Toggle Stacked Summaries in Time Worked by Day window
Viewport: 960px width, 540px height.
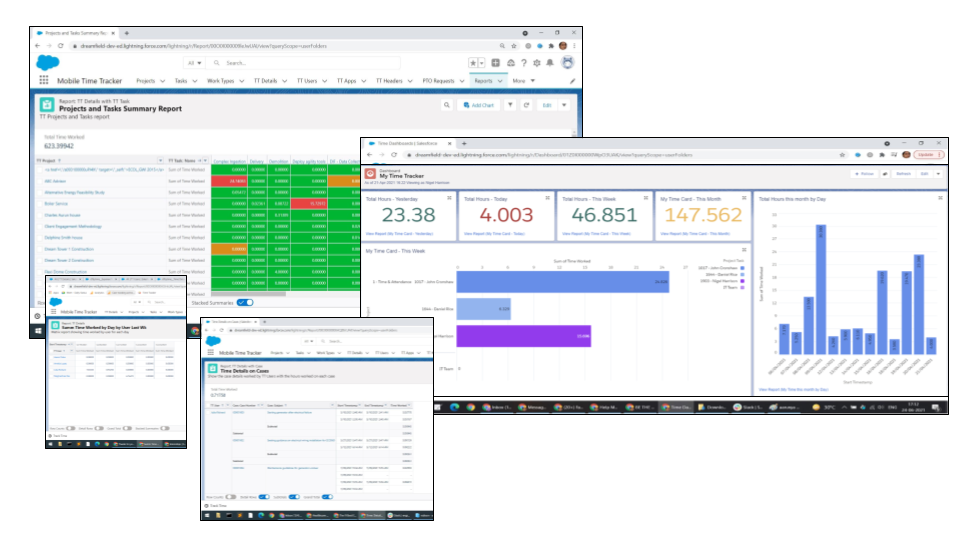tap(165, 428)
